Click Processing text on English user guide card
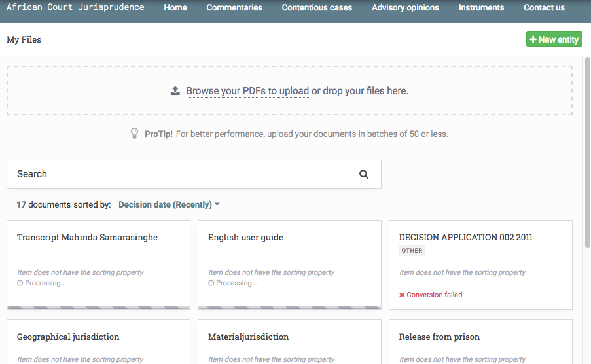 point(237,283)
